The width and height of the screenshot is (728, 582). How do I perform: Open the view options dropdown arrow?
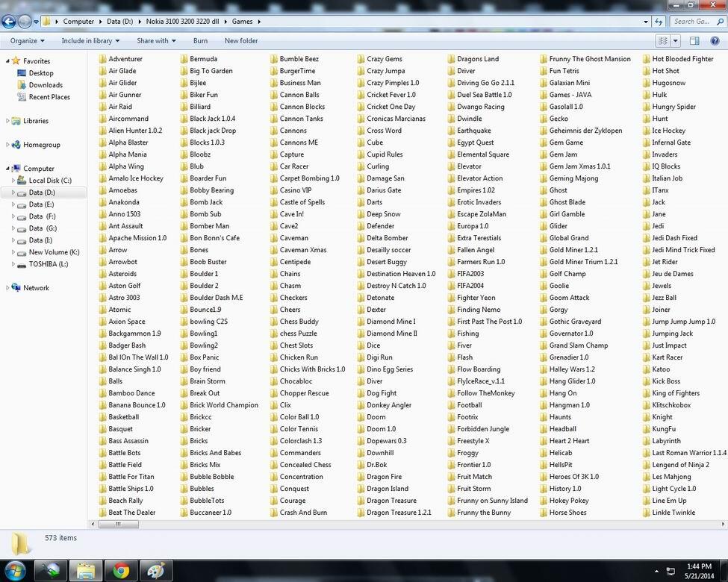pyautogui.click(x=676, y=41)
